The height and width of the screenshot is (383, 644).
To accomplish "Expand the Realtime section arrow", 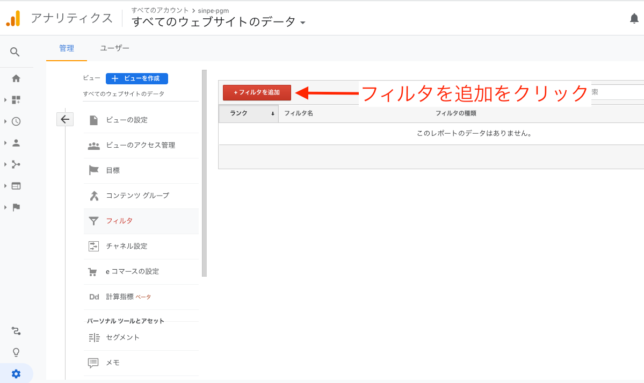I will [x=5, y=122].
